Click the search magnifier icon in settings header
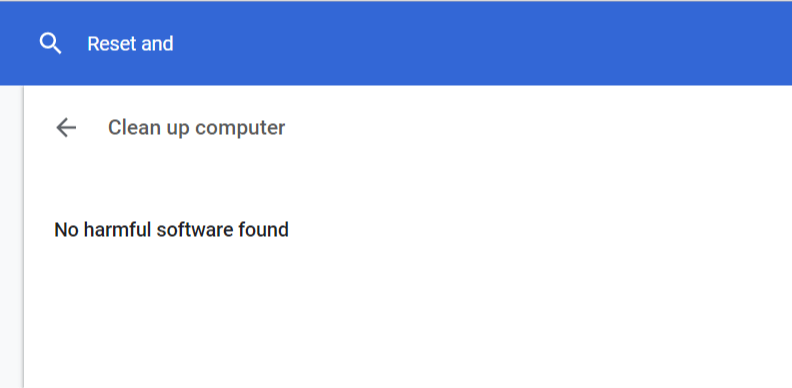Viewport: 792px width, 388px height. click(x=51, y=44)
